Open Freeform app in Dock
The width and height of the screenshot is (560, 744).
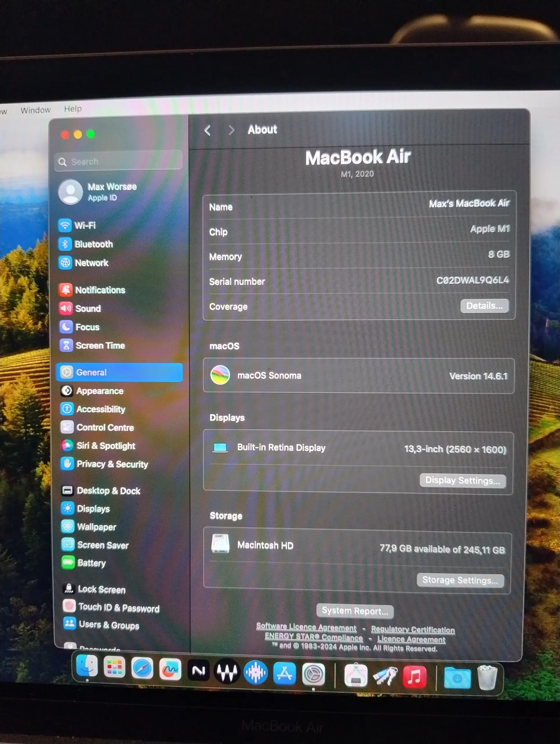[x=170, y=670]
